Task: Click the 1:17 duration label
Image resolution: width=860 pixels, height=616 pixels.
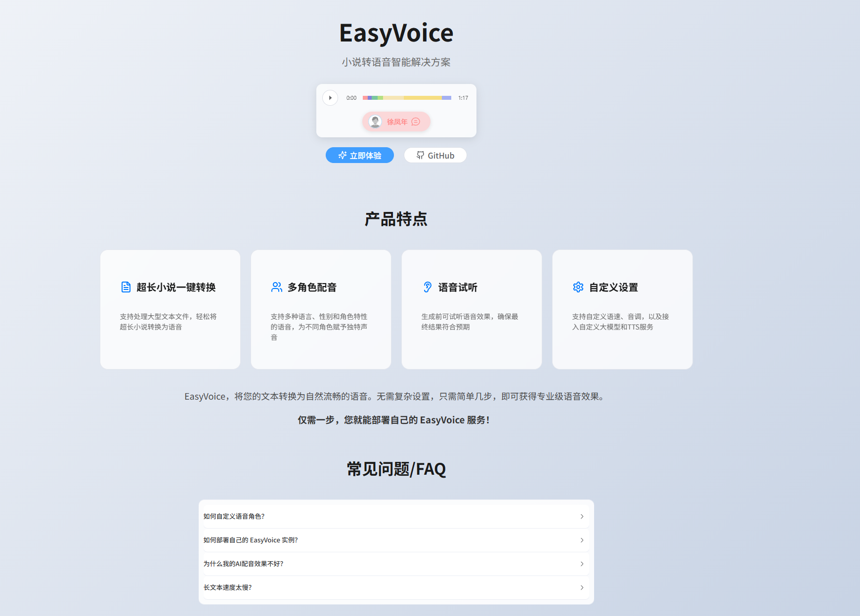Action: click(463, 98)
